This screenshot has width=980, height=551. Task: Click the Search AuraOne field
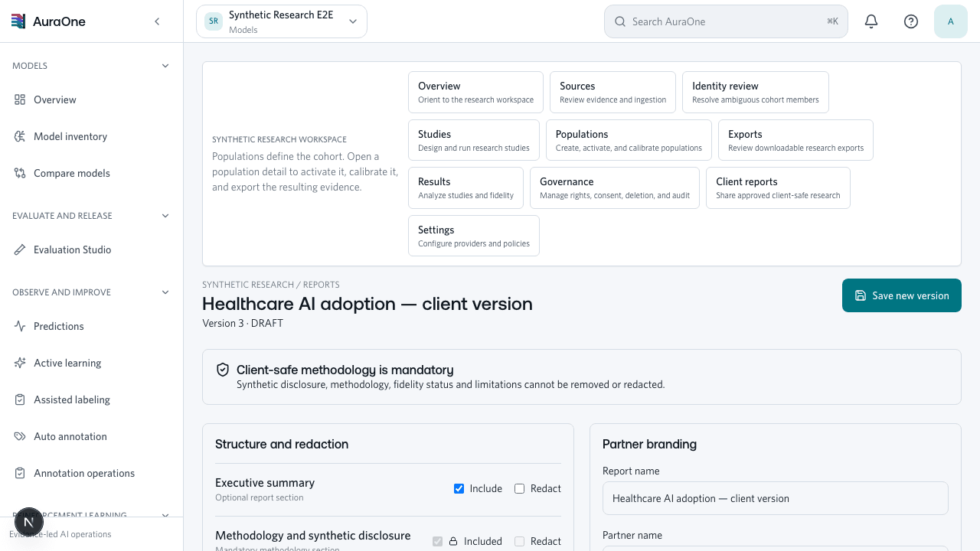click(726, 21)
